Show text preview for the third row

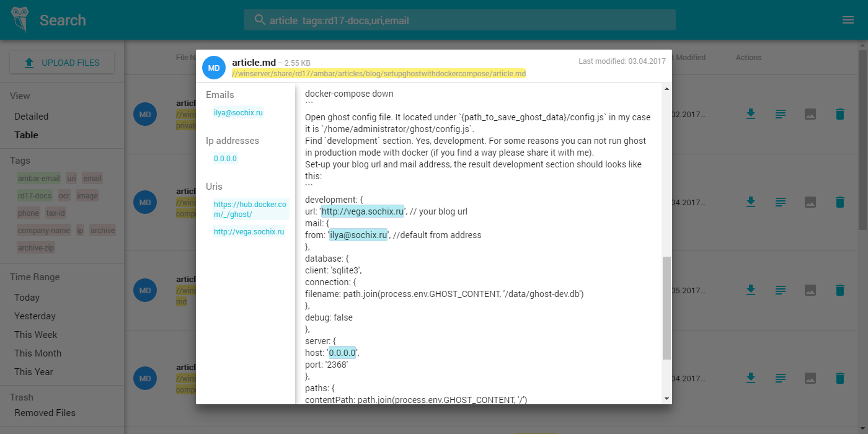781,290
